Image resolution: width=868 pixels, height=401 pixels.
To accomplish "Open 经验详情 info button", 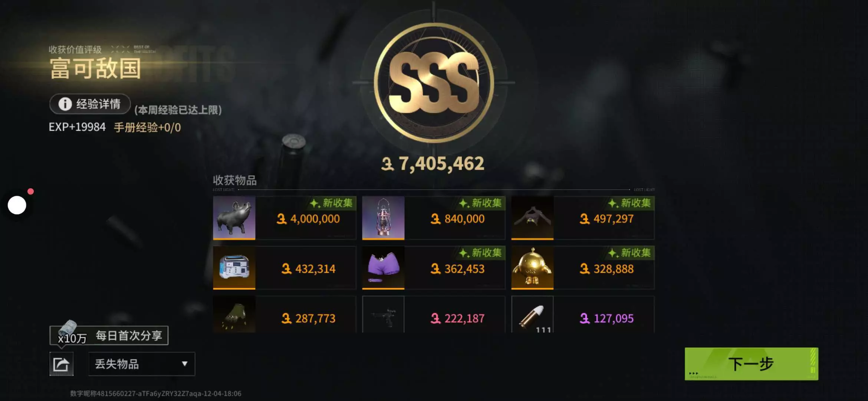I will coord(90,104).
